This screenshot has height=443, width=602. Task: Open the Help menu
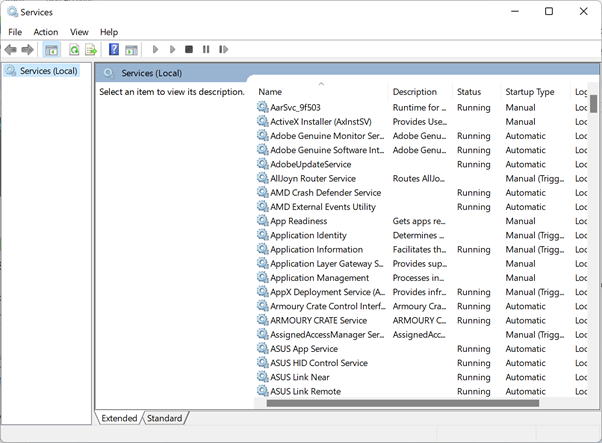(109, 32)
